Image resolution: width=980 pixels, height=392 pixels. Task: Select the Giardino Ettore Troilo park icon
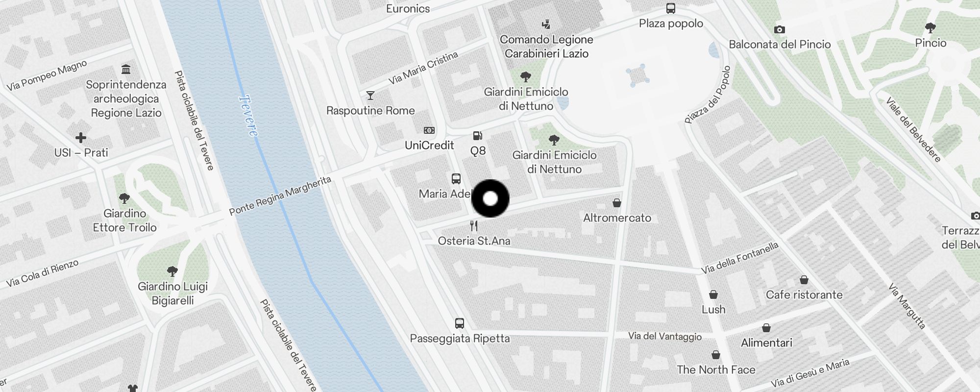point(124,198)
